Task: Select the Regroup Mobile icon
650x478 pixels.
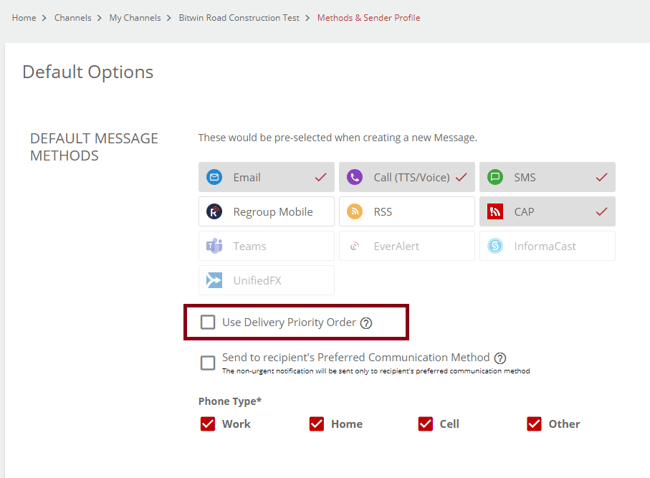Action: coord(214,212)
